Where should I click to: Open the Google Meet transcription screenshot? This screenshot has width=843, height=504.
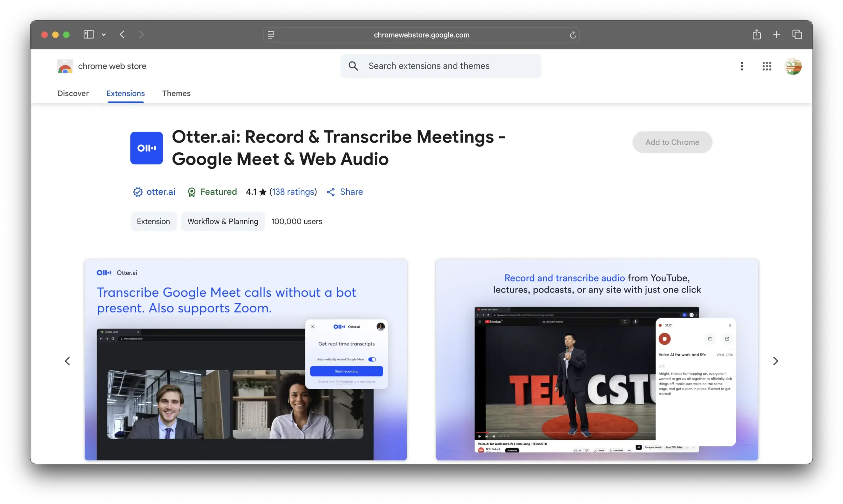246,360
